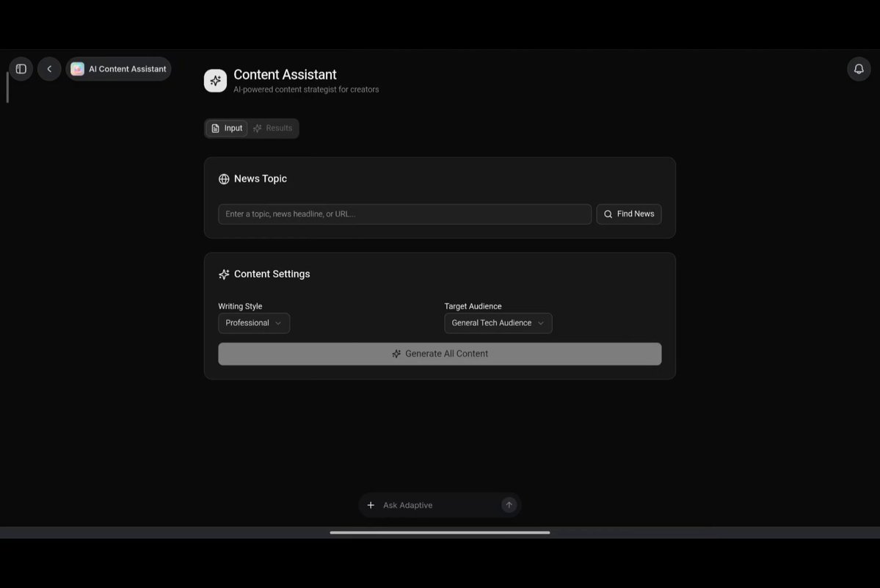Expand the General Tech Audience chevron
880x588 pixels.
540,323
